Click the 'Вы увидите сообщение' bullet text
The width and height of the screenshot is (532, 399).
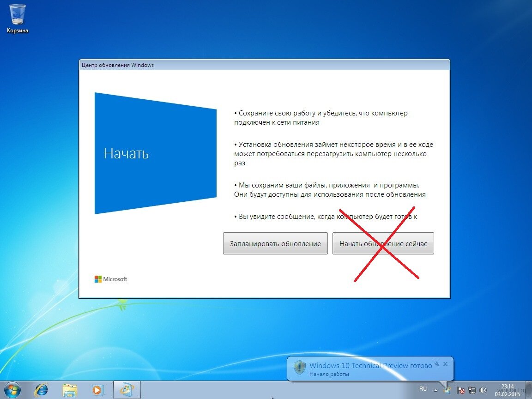pos(326,217)
